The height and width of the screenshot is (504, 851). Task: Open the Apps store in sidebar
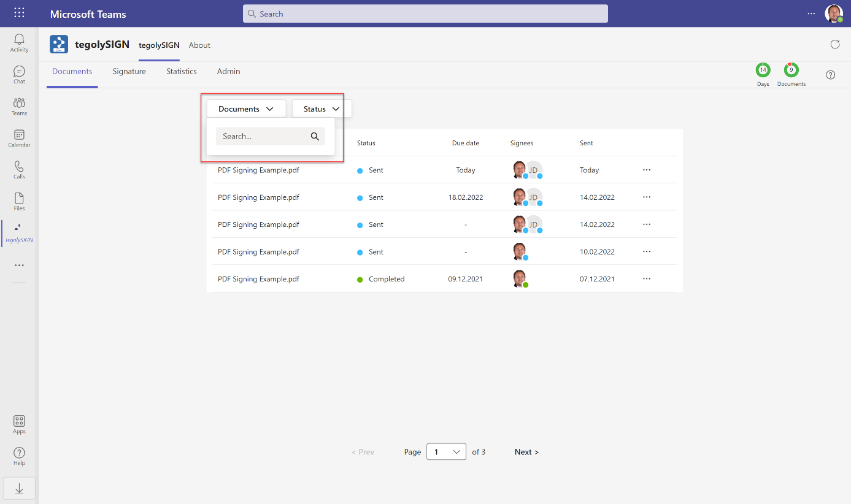[19, 424]
